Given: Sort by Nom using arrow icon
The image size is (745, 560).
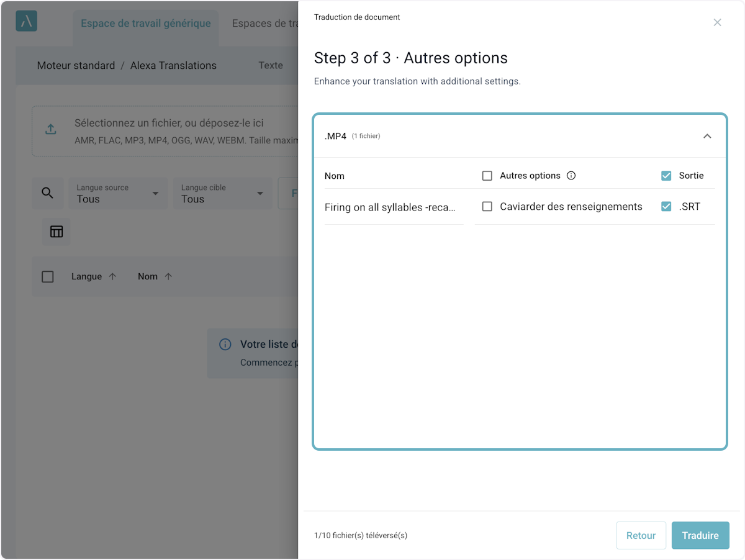Looking at the screenshot, I should click(168, 276).
